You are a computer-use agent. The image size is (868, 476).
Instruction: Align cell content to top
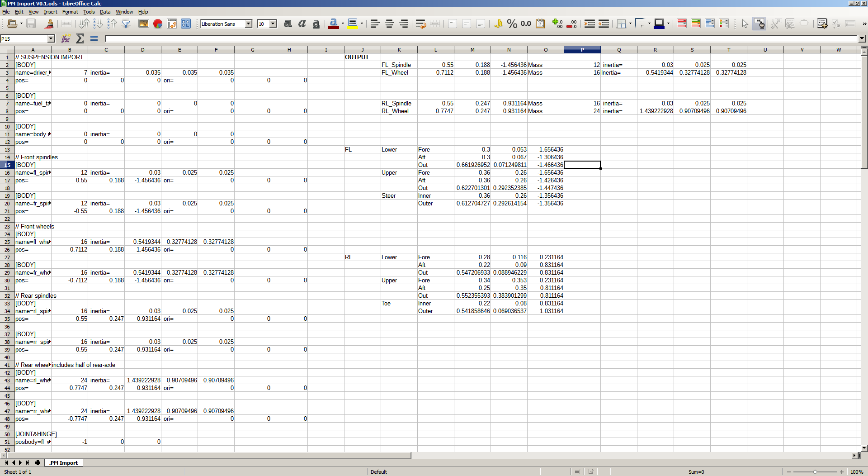(x=453, y=24)
